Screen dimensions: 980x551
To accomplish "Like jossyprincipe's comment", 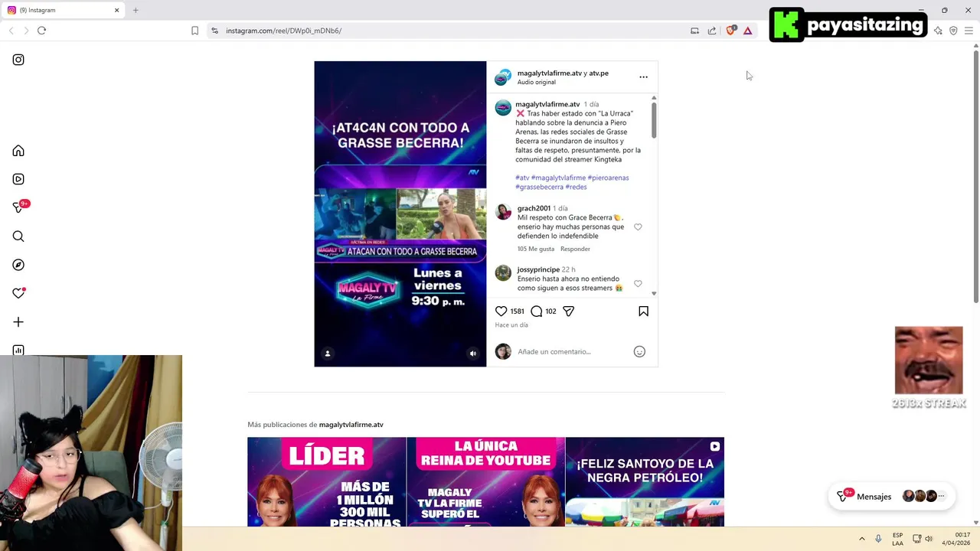I will coord(638,284).
